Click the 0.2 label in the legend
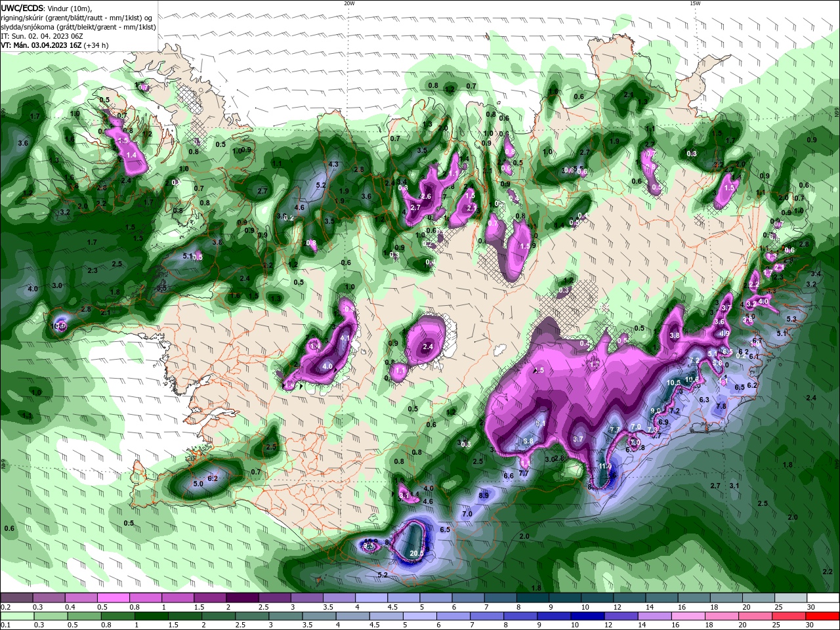The width and height of the screenshot is (840, 630). pyautogui.click(x=6, y=607)
